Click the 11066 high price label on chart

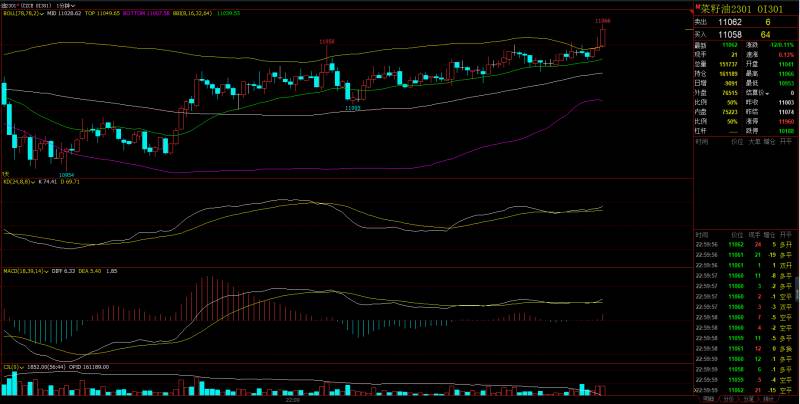pos(603,21)
